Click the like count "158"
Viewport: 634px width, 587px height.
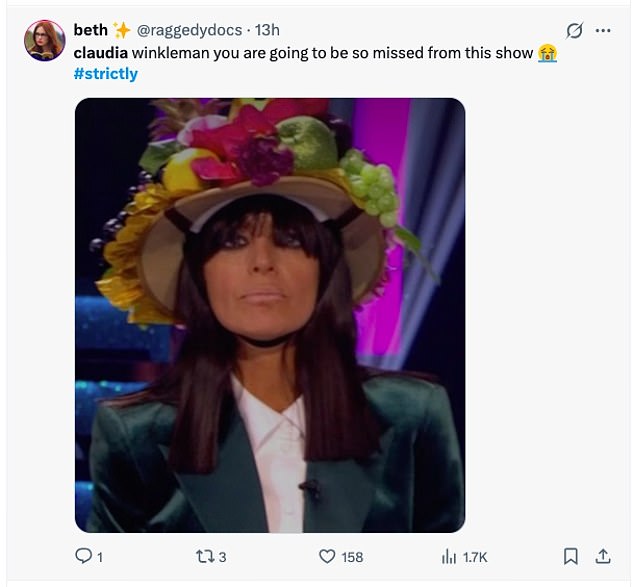pos(352,557)
